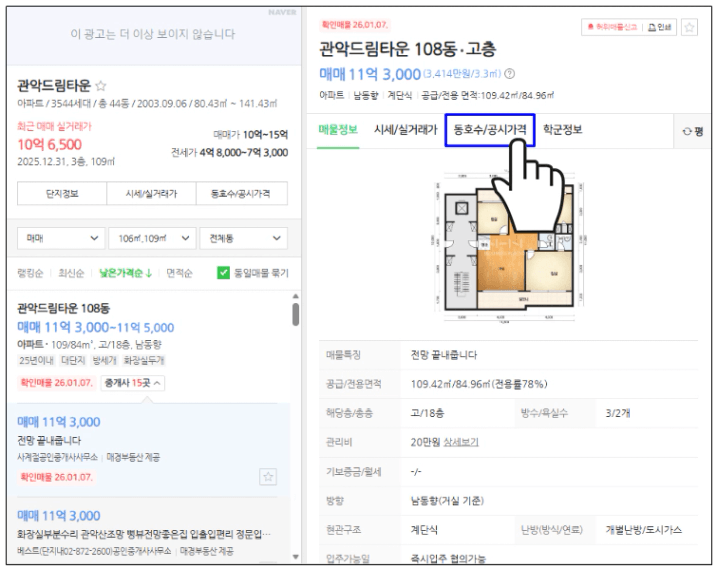
Task: Open 동호수/공시가격 button under complex summary
Action: point(241,193)
